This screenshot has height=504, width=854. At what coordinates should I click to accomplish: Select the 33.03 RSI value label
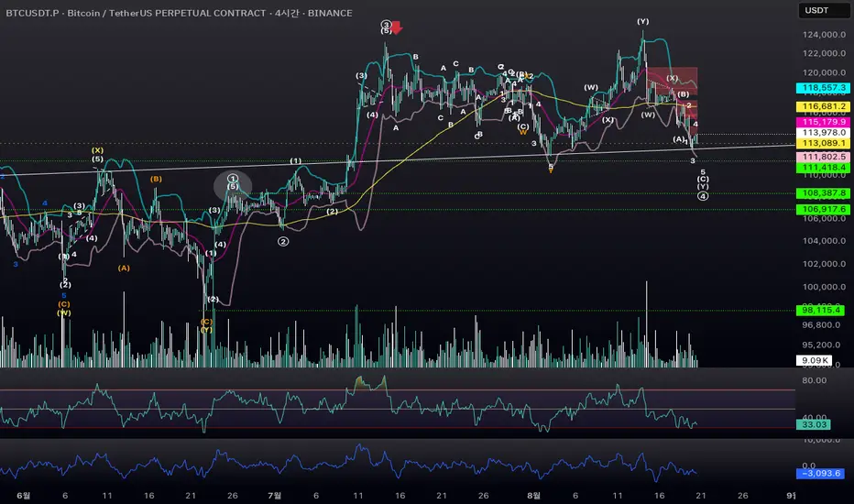click(813, 423)
